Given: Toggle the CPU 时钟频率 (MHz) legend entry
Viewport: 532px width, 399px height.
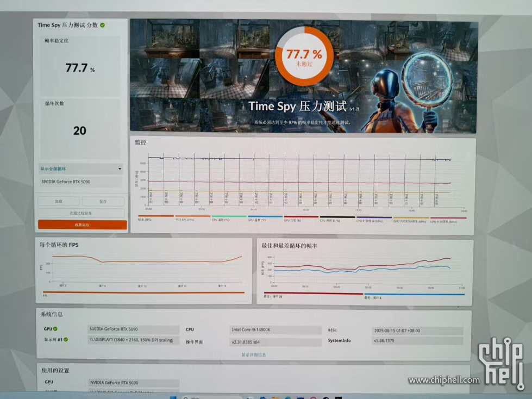Looking at the screenshot, I should [x=374, y=220].
